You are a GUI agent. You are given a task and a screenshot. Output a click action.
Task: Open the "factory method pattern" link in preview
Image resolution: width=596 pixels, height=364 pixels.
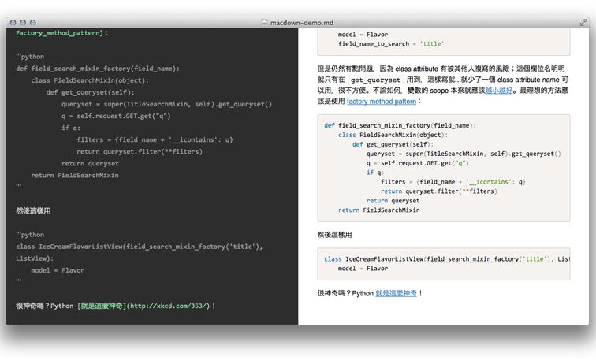click(381, 102)
